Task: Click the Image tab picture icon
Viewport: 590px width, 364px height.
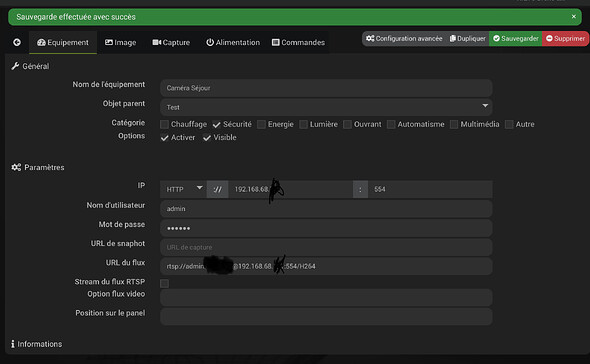Action: [109, 42]
